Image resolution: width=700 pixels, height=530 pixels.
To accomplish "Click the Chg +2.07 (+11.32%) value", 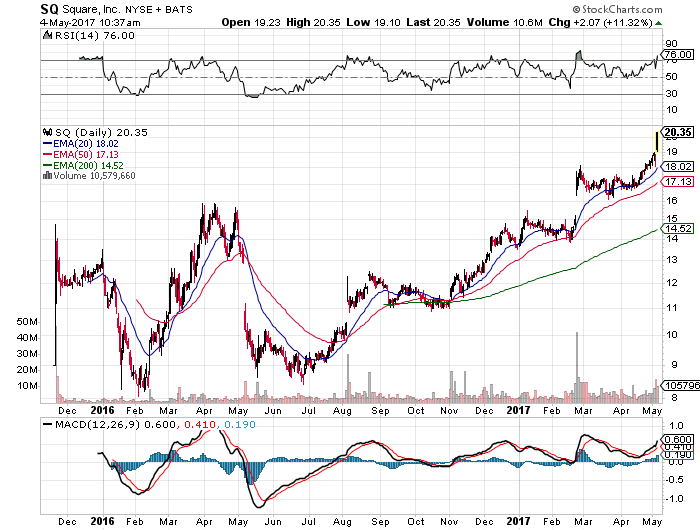I will (x=600, y=22).
